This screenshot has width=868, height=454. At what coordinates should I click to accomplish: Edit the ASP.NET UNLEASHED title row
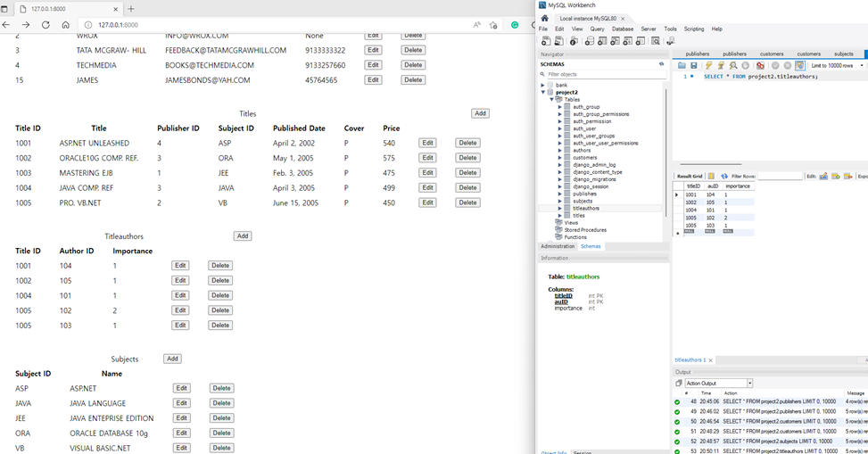[427, 143]
